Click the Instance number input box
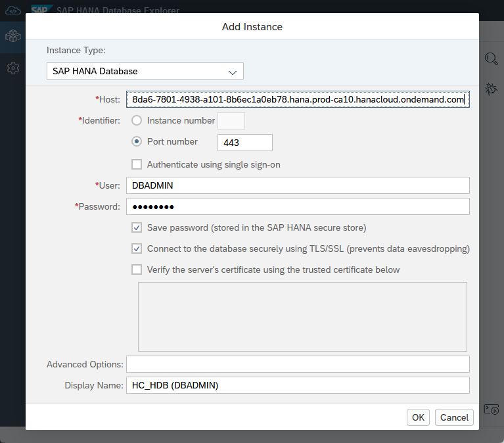The image size is (504, 443). [231, 121]
